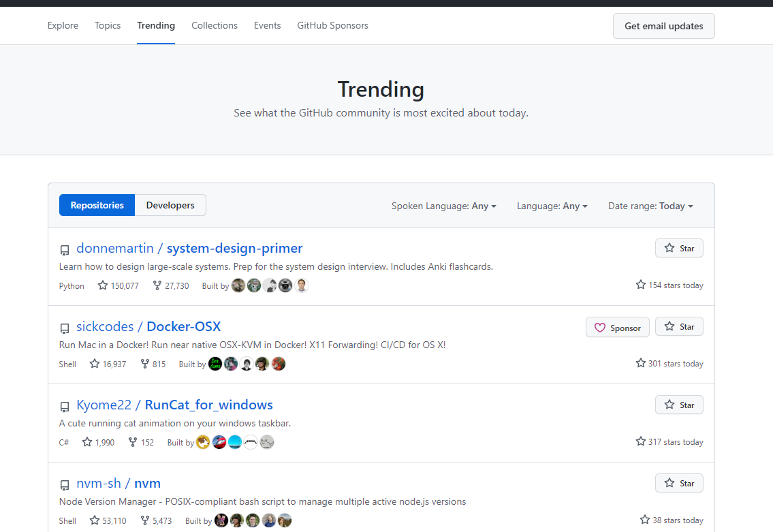View 53,110 stargazers of nvm

pos(108,520)
